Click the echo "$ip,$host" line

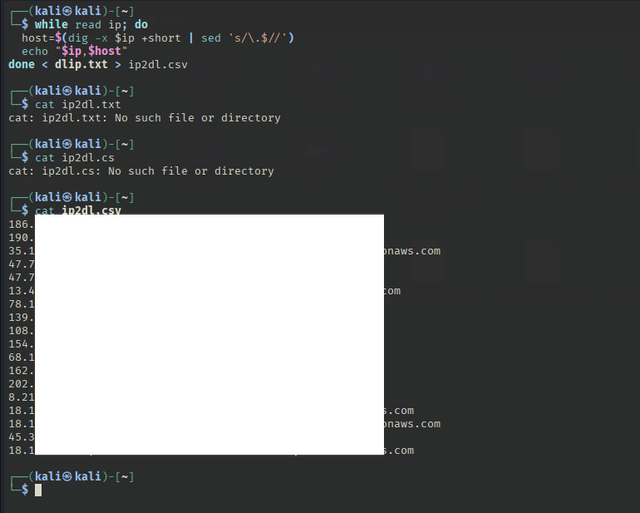(74, 51)
